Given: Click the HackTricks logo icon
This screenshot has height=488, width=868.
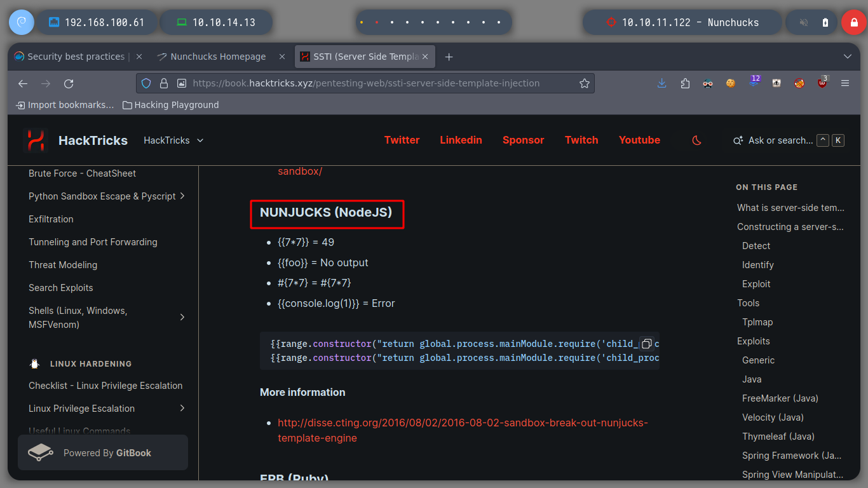Looking at the screenshot, I should pos(36,140).
